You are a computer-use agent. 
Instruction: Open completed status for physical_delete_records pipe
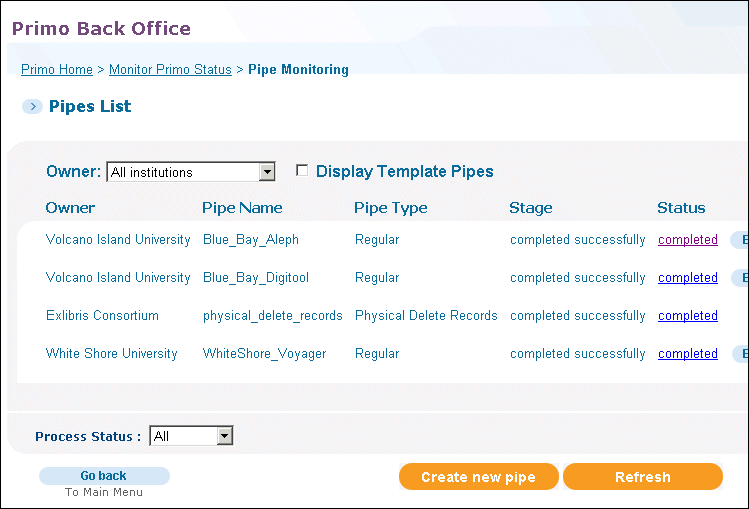pyautogui.click(x=688, y=316)
